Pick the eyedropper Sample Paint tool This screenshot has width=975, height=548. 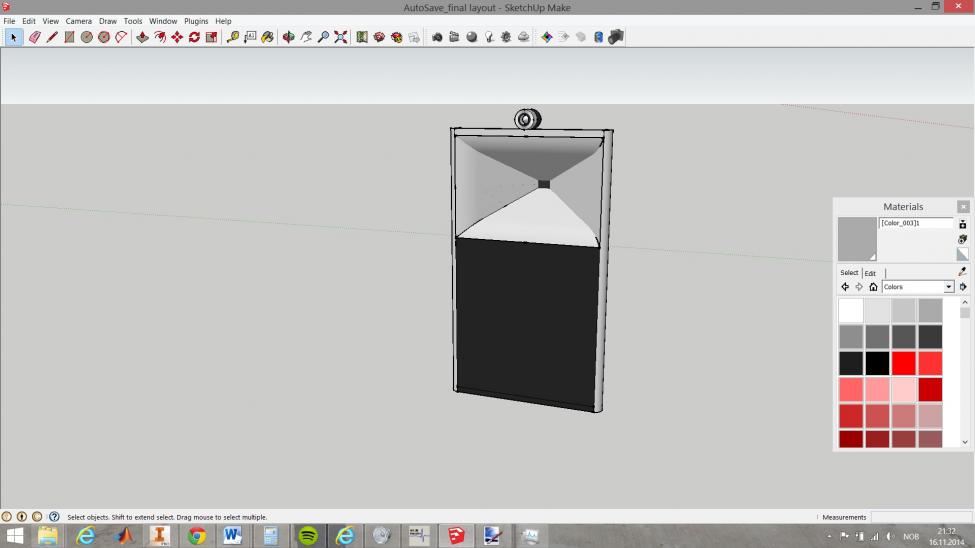[x=963, y=271]
